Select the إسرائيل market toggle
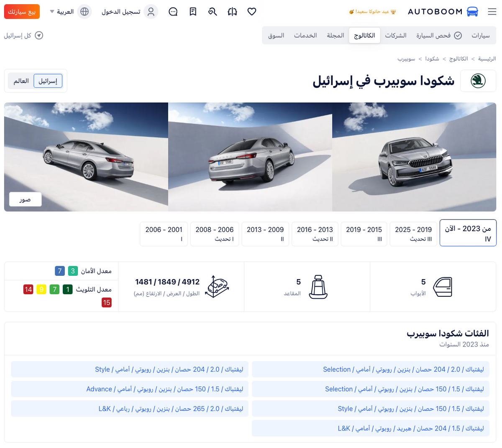 pyautogui.click(x=48, y=81)
